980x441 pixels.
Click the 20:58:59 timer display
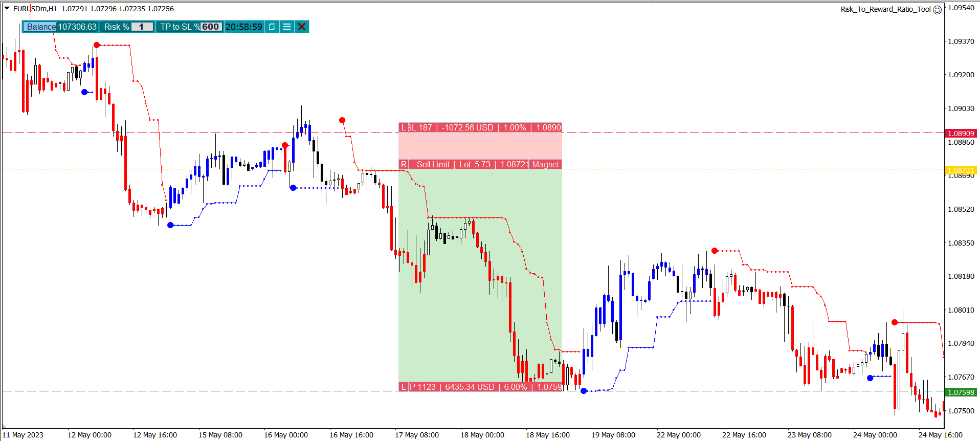click(244, 27)
